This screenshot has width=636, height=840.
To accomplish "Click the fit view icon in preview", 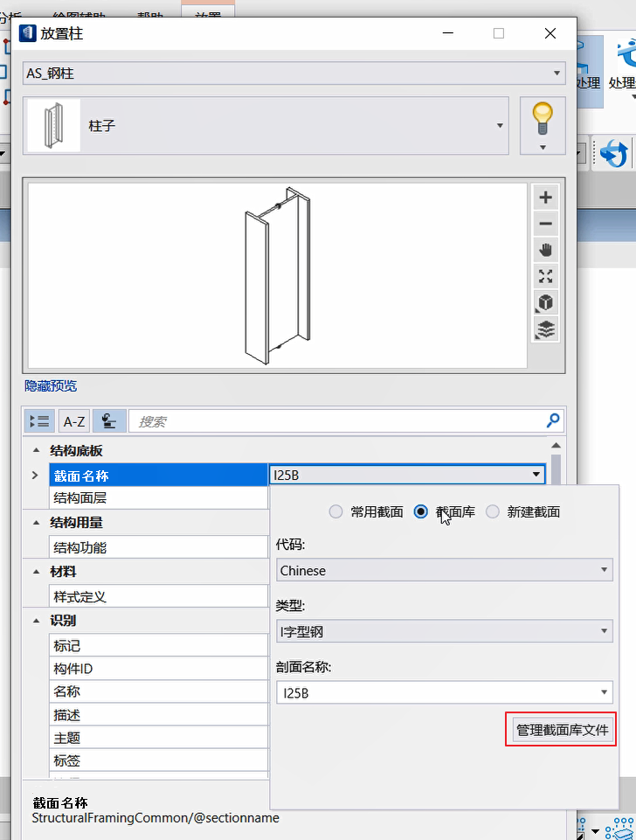I will click(x=545, y=276).
